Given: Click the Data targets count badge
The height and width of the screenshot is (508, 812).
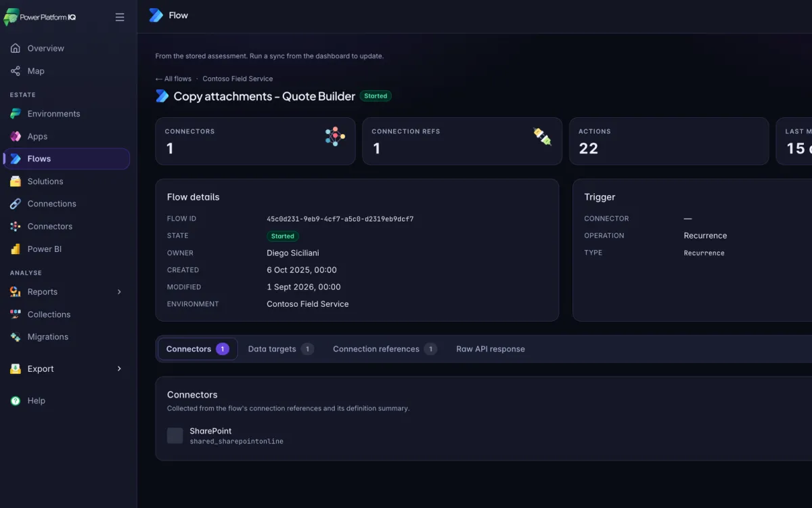Looking at the screenshot, I should (x=307, y=349).
